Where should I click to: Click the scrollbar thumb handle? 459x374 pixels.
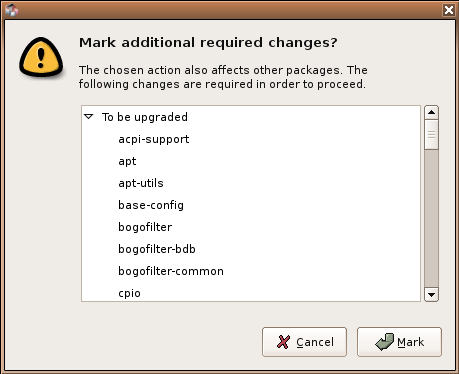(431, 135)
